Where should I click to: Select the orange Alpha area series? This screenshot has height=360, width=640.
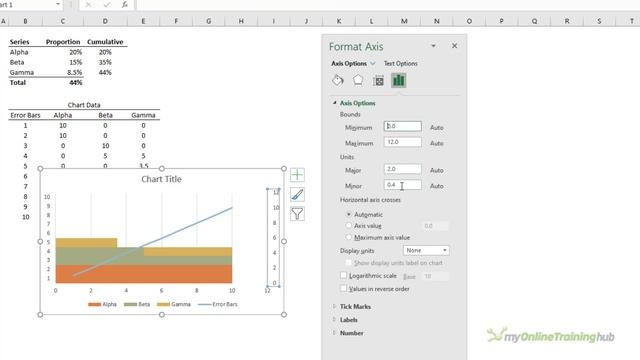pyautogui.click(x=144, y=274)
